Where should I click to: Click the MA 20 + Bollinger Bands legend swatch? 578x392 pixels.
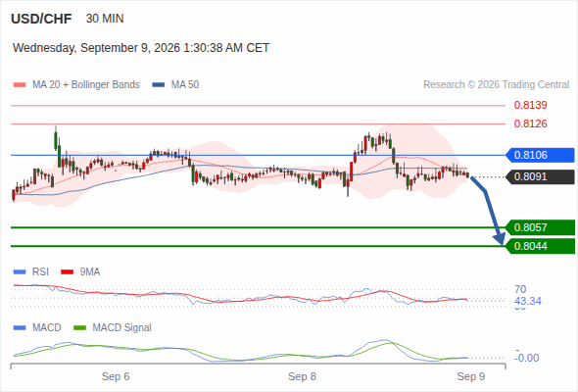pos(20,85)
